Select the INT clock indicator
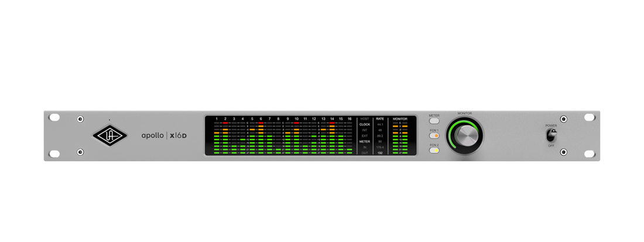The image size is (644, 242). [365, 130]
